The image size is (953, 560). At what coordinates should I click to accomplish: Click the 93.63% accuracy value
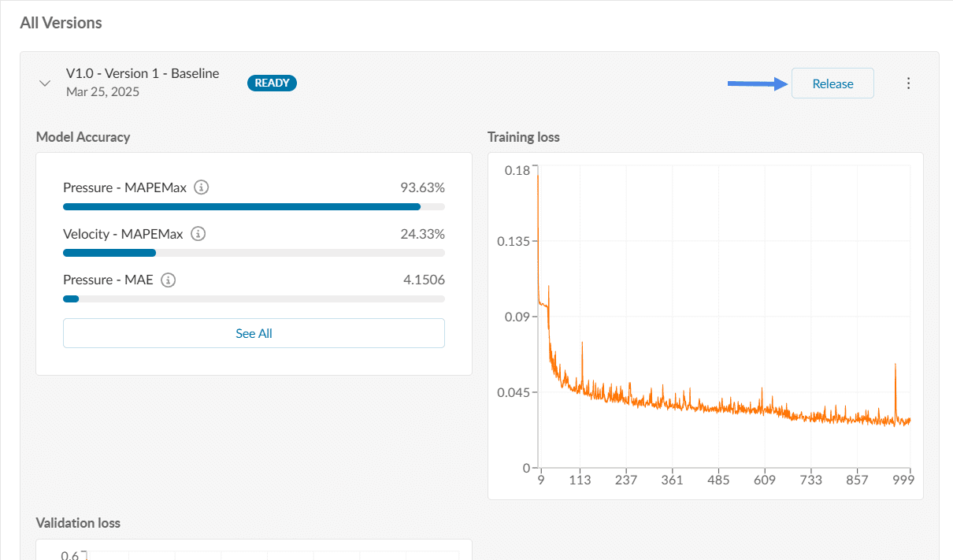click(422, 187)
